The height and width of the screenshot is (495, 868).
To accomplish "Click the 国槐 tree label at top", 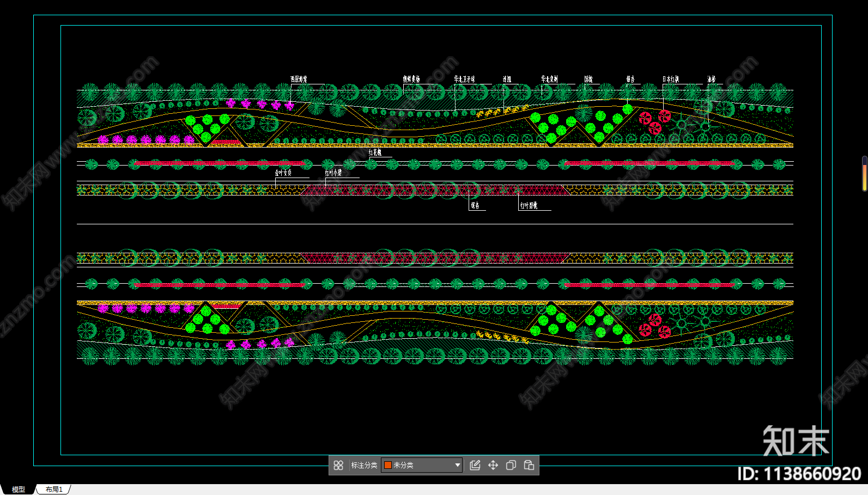I will click(x=588, y=80).
